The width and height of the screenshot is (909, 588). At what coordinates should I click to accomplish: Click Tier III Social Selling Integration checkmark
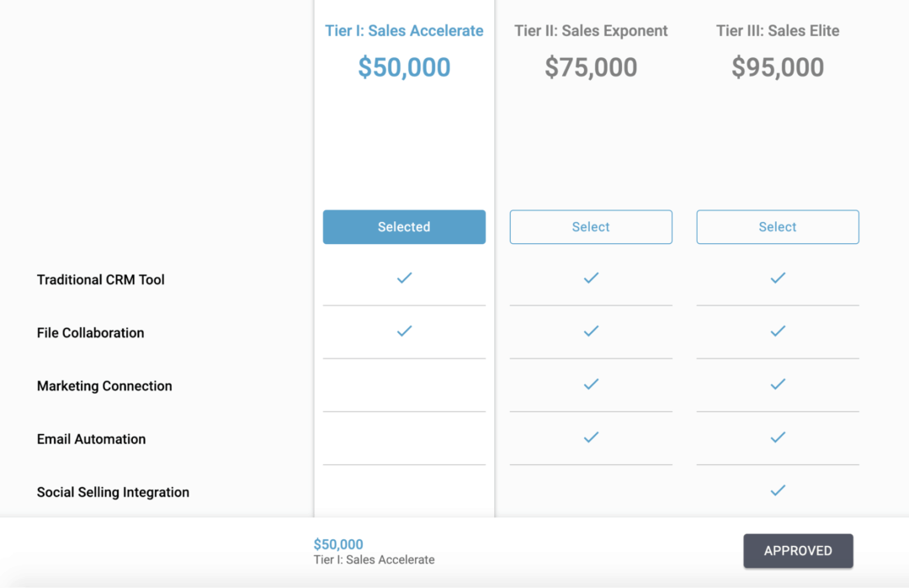[778, 490]
